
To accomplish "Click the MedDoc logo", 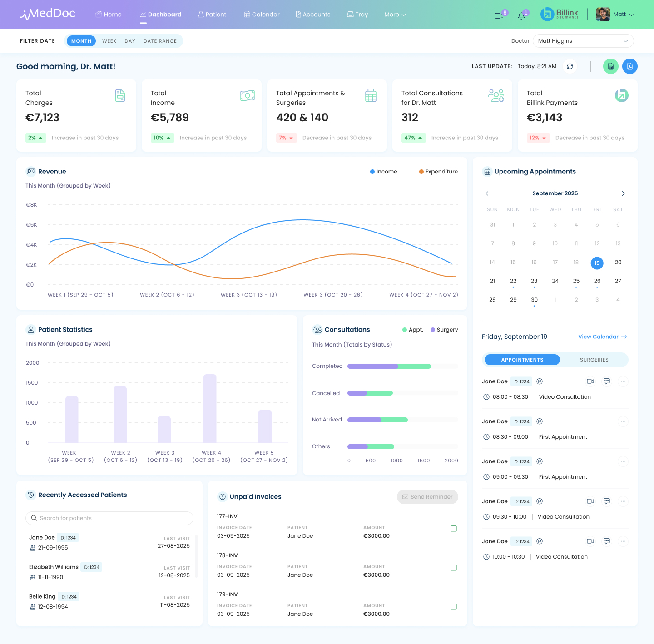I will click(48, 14).
